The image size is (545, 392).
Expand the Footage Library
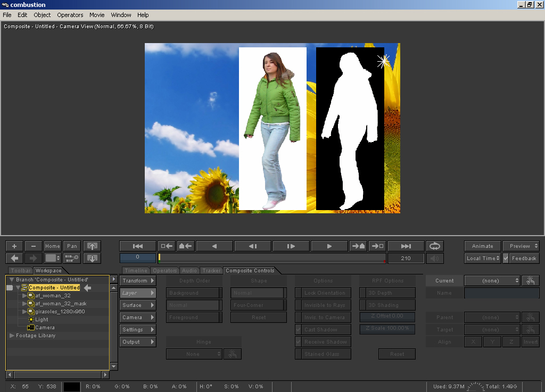[12, 336]
